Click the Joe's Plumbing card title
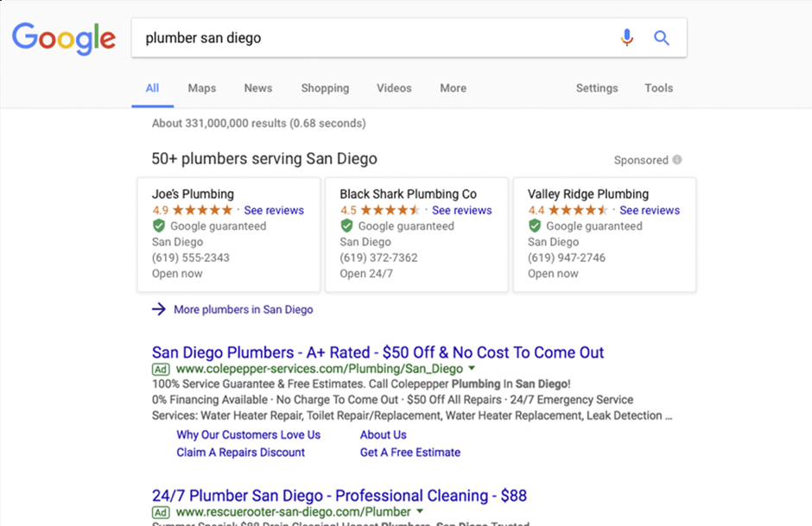Screen dimensions: 812x526 [x=193, y=194]
